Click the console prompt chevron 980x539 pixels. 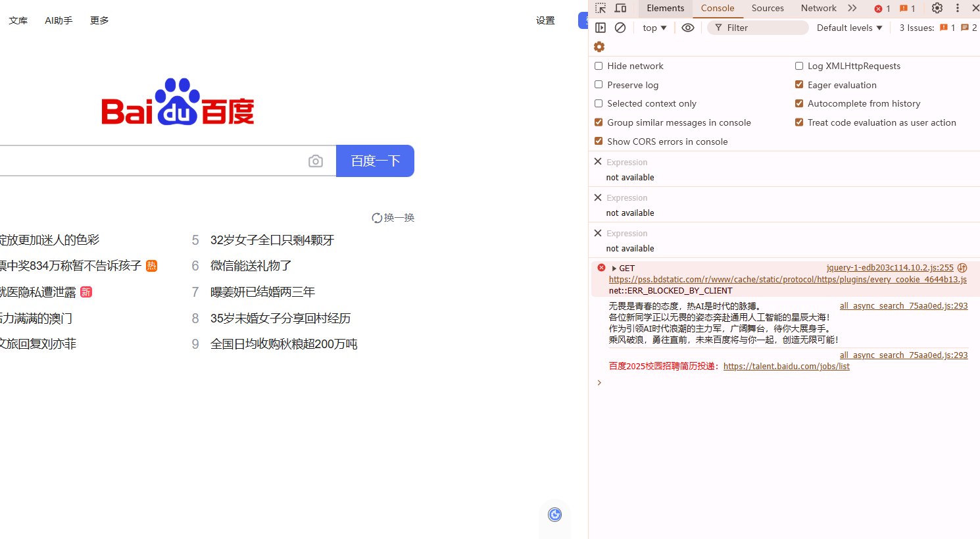[599, 382]
